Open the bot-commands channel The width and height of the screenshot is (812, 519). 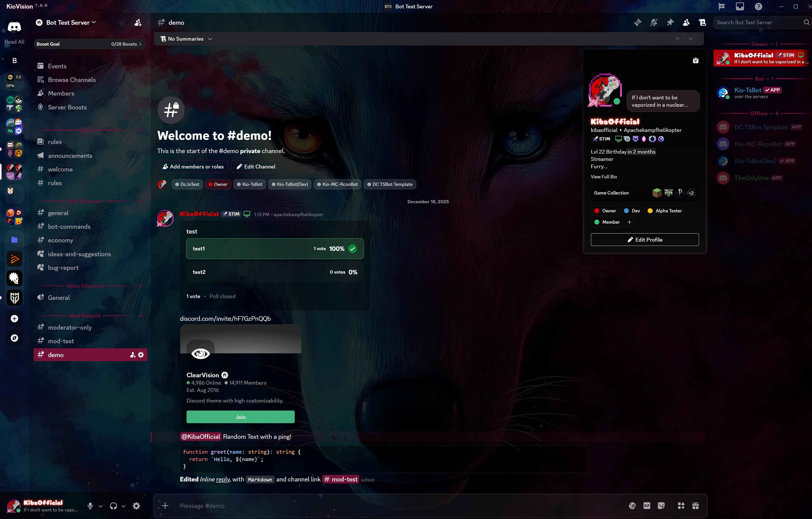coord(69,227)
